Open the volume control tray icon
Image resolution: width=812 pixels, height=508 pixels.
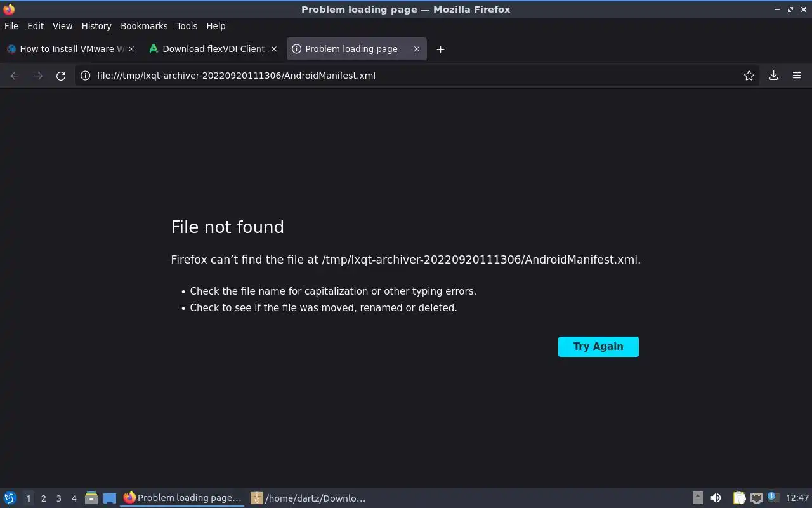[x=716, y=498]
